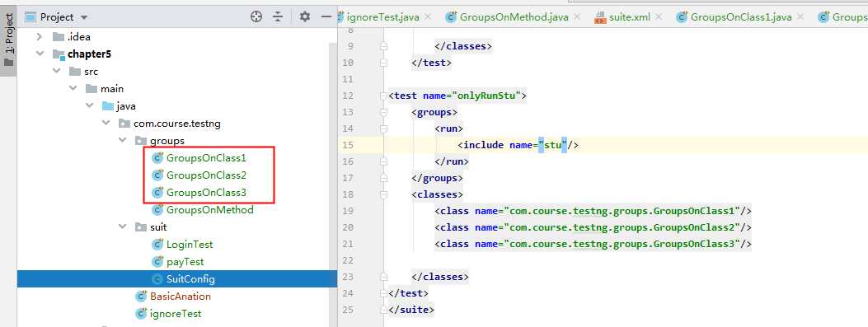Select the .idea folder icon

(x=59, y=37)
